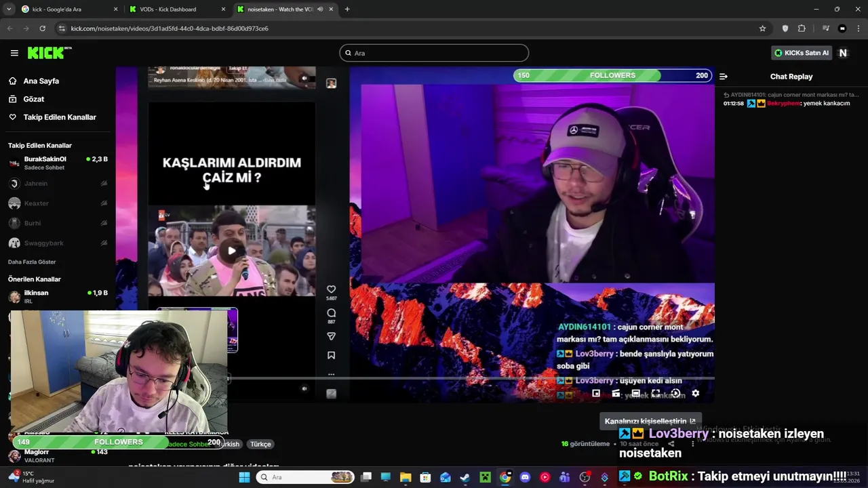868x488 pixels.
Task: Switch to VODs - Kick Dashboard tab
Action: click(178, 9)
